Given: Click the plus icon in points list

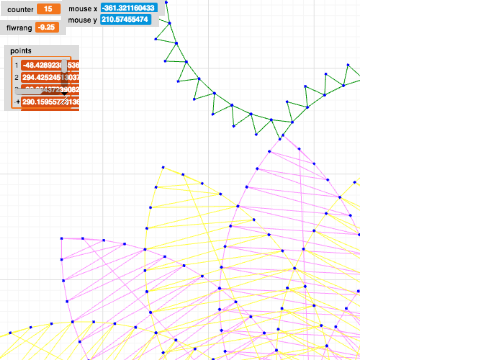Looking at the screenshot, I should [18, 102].
